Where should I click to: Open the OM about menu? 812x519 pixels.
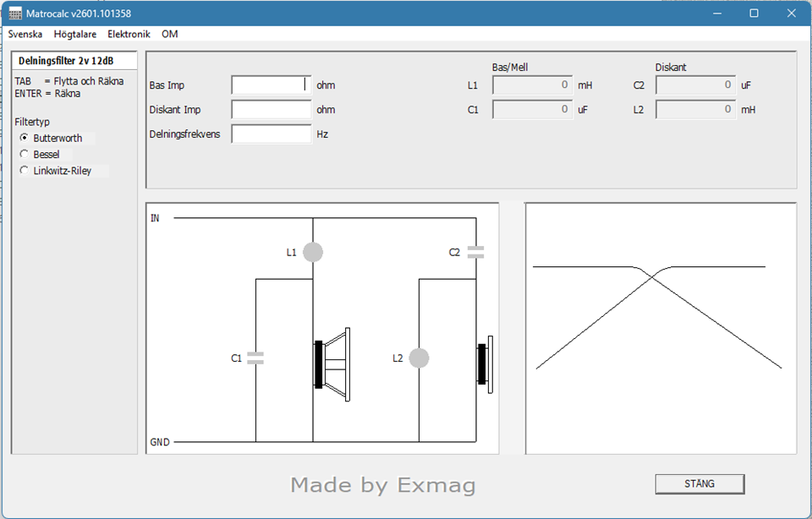click(170, 34)
